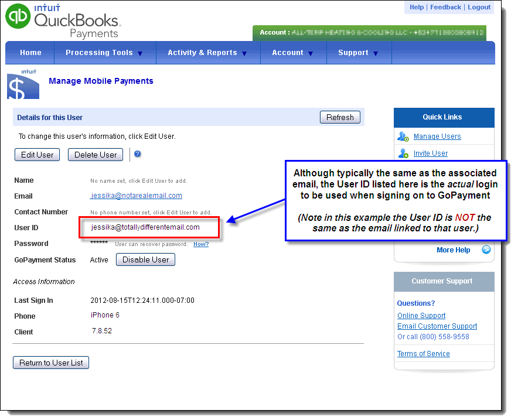The height and width of the screenshot is (420, 511).
Task: Click the Quick Links panel header
Action: [x=444, y=117]
